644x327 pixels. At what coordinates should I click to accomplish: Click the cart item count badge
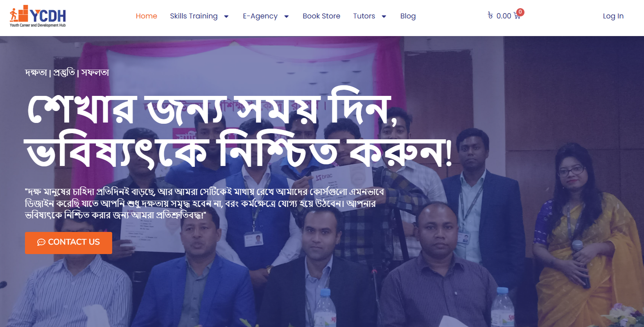[x=520, y=12]
